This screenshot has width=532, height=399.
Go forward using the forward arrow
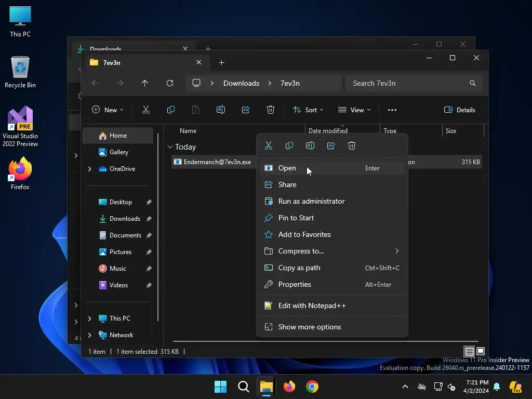click(x=120, y=83)
